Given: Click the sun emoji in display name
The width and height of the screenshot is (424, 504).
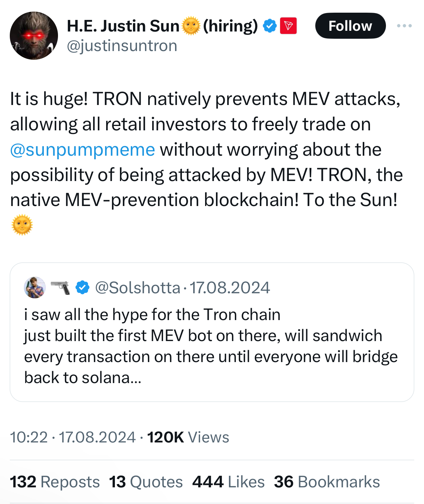Looking at the screenshot, I should [x=191, y=26].
